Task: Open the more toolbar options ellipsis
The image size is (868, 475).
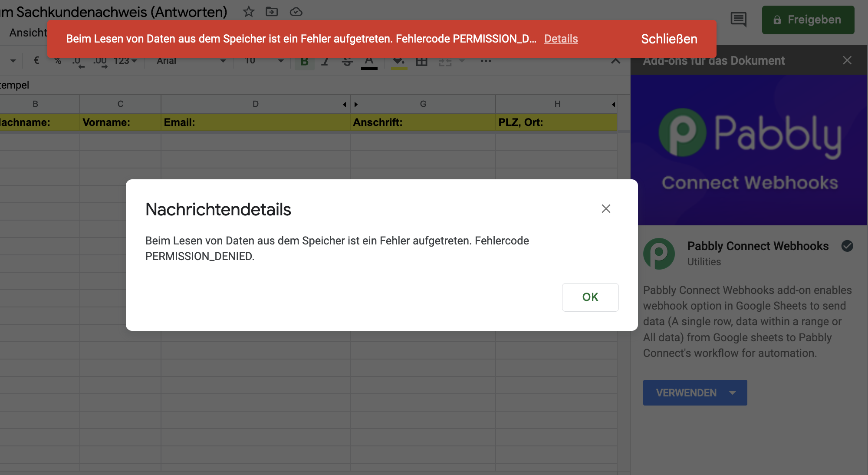Action: click(x=486, y=61)
